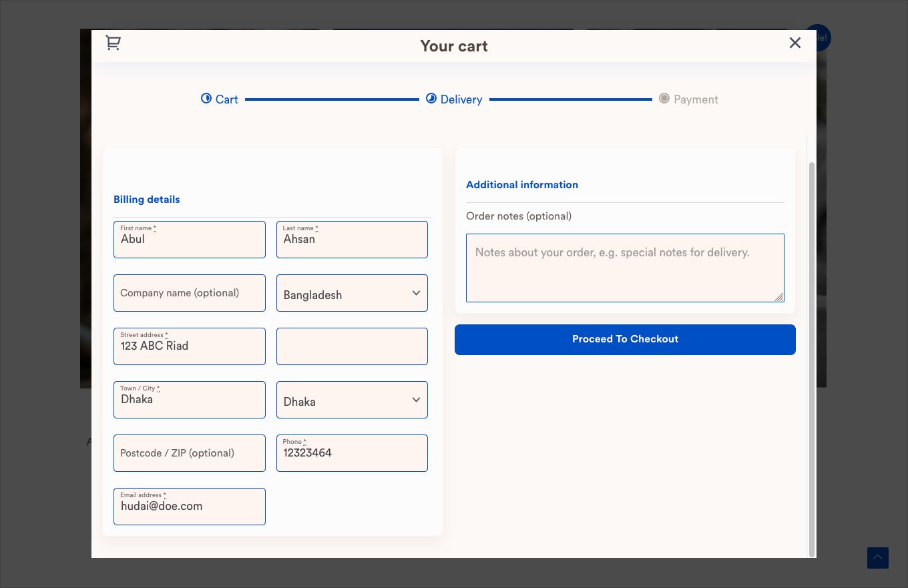The image size is (908, 588).
Task: Click the Delivery step circle icon
Action: 431,99
